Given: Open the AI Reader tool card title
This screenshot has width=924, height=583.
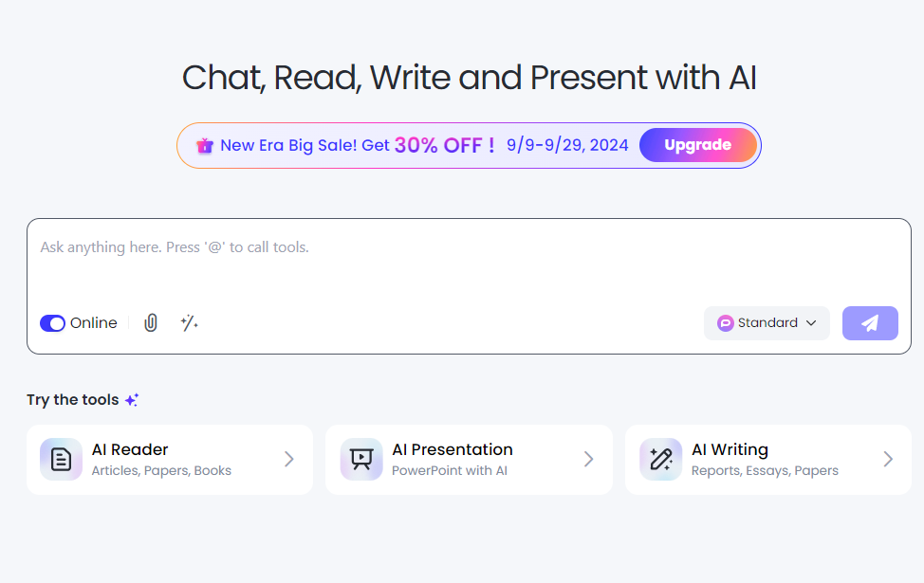Looking at the screenshot, I should click(x=130, y=449).
